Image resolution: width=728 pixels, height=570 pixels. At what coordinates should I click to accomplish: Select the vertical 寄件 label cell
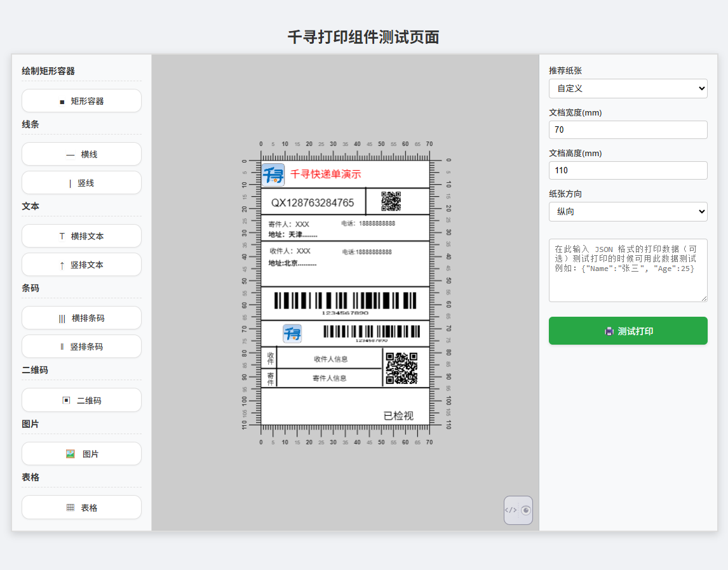(270, 378)
